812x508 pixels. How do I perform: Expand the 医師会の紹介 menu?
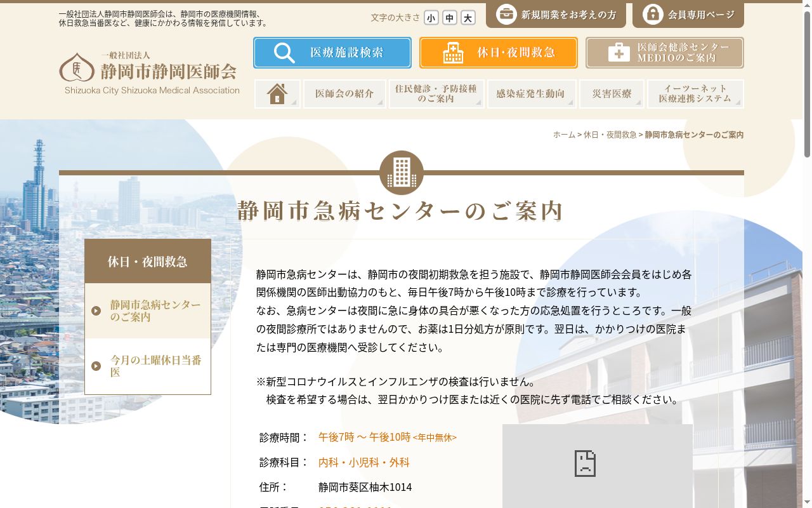[344, 94]
